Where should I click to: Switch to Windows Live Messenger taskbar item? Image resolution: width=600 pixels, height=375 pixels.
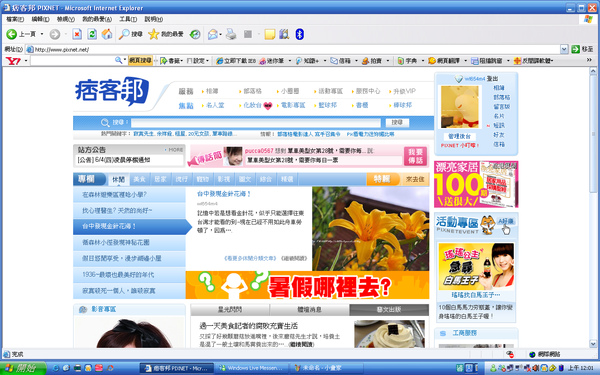pos(251,368)
